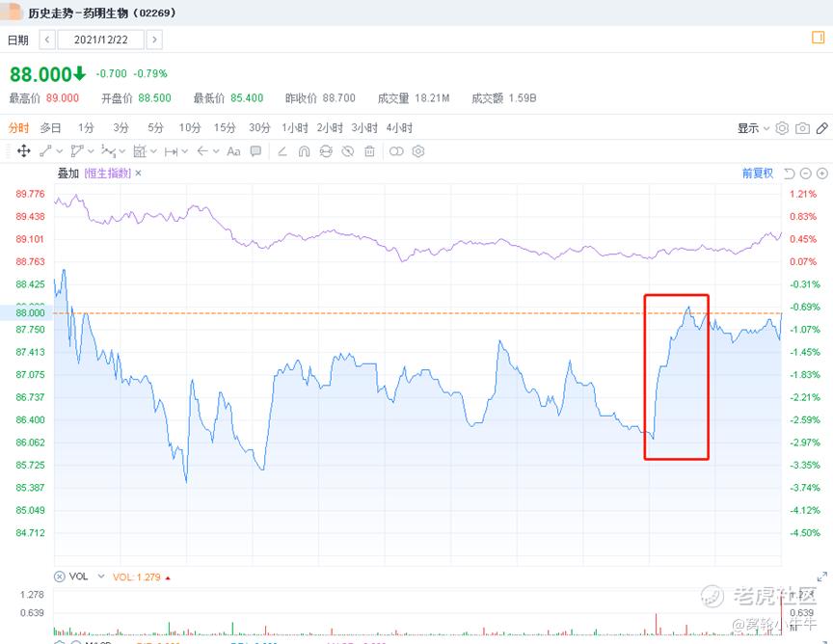
Task: Activate the magnet snap tool
Action: click(304, 151)
